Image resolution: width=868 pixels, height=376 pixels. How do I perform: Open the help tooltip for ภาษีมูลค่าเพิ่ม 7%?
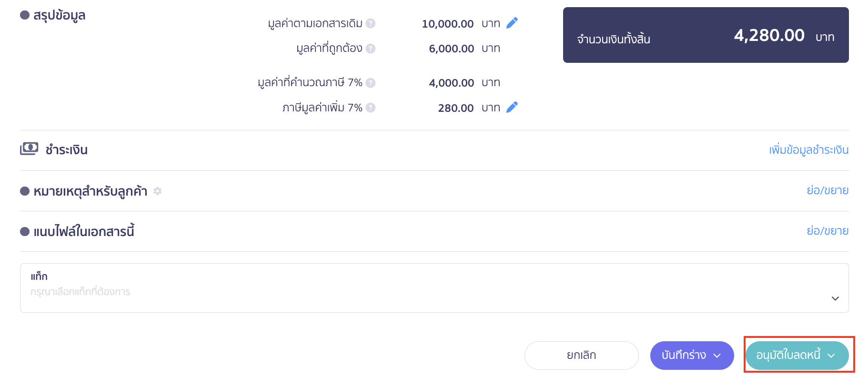tap(371, 108)
